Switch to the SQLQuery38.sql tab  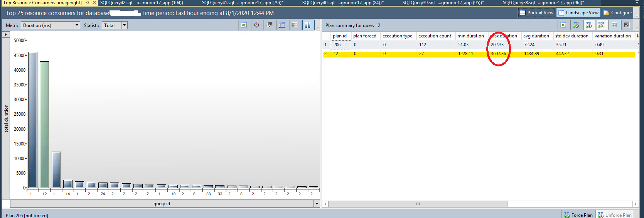pos(543,3)
